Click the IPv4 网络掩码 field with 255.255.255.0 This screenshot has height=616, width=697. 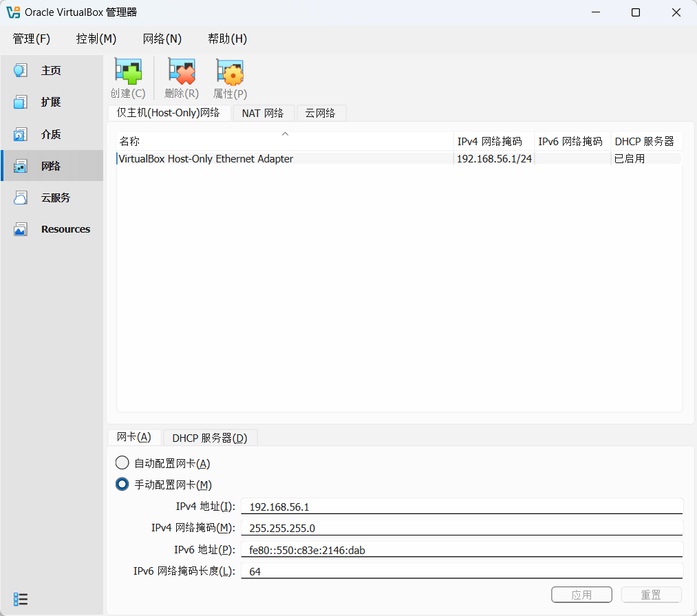point(462,528)
